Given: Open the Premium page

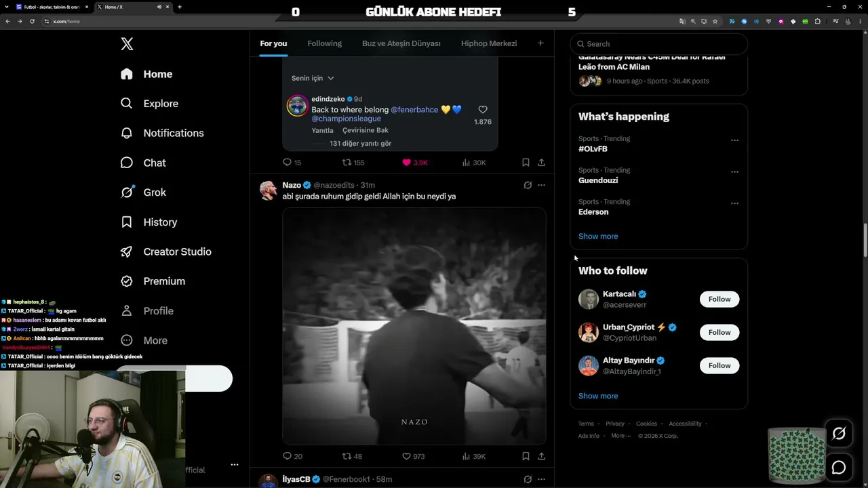Looking at the screenshot, I should coord(153,281).
